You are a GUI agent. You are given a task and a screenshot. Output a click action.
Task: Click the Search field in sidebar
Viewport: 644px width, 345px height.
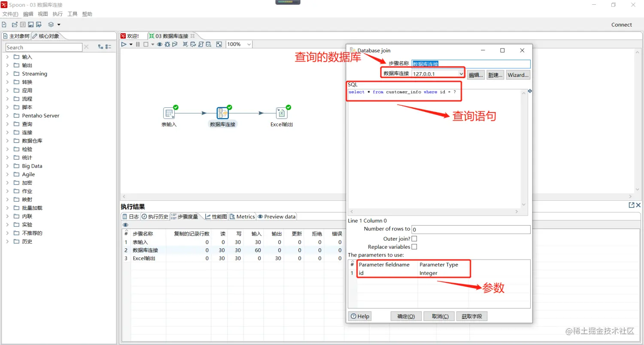pyautogui.click(x=44, y=47)
